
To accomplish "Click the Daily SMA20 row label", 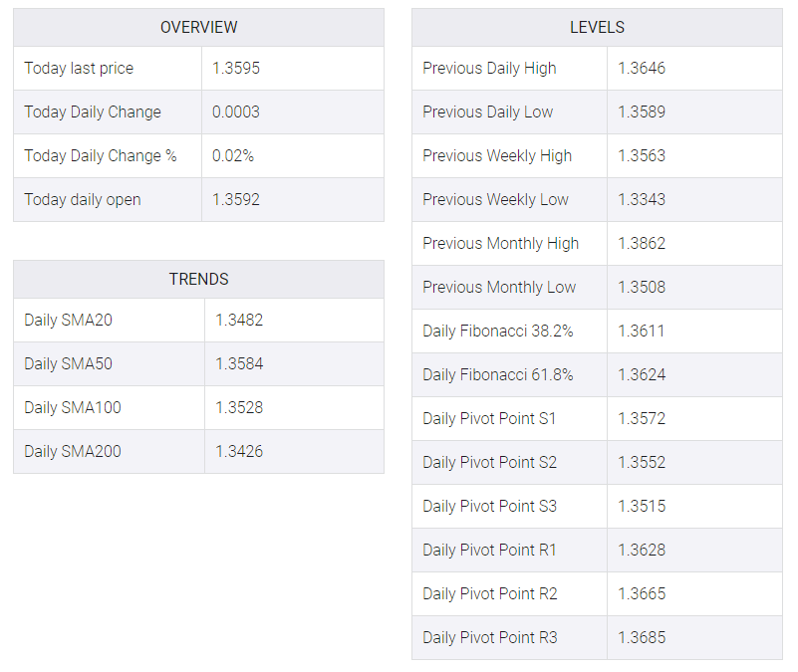I will [68, 320].
